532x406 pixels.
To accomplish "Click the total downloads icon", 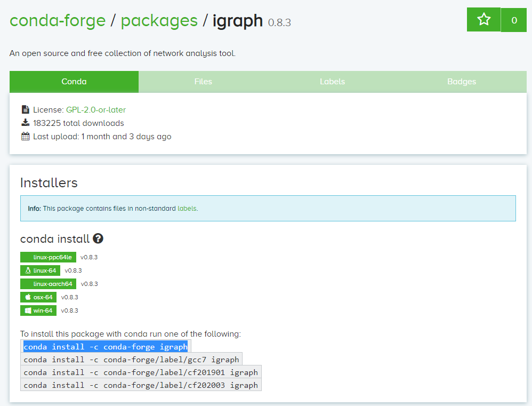I will coord(26,123).
